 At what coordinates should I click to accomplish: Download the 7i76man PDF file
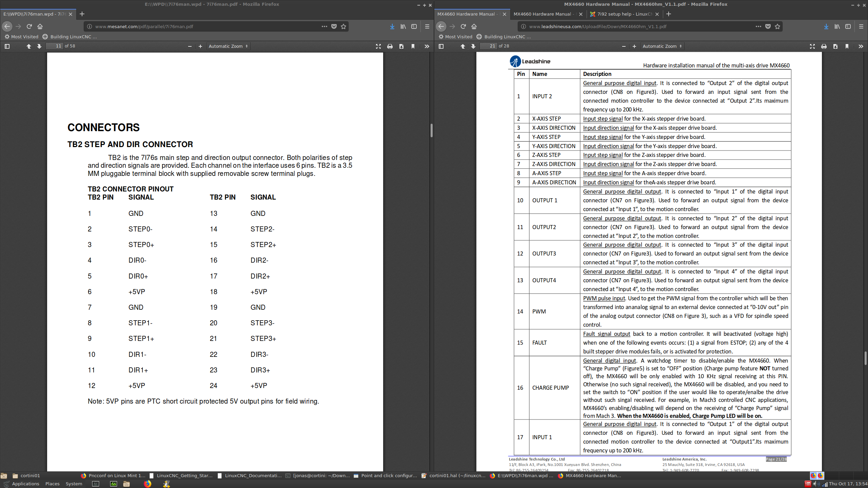coord(401,46)
